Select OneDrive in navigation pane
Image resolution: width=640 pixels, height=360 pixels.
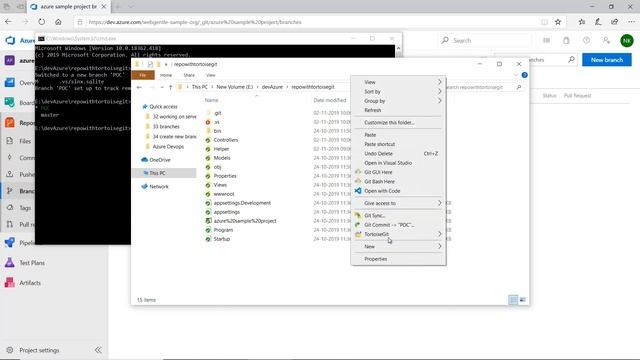point(160,160)
